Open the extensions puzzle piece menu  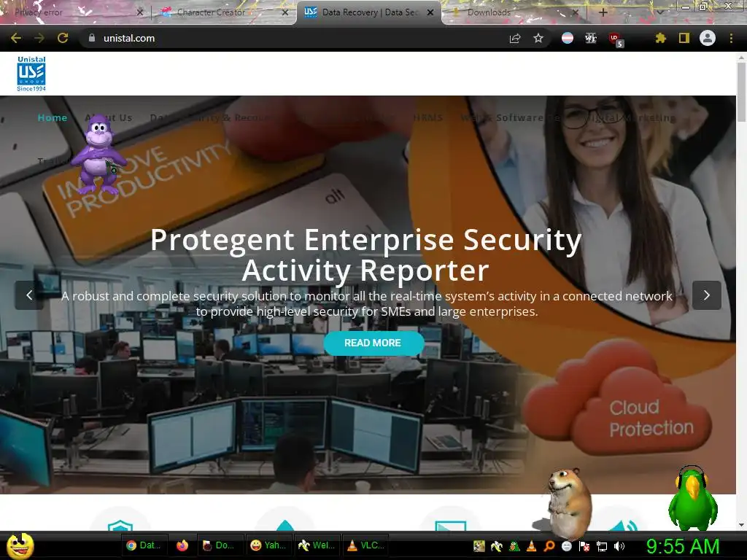pos(660,38)
